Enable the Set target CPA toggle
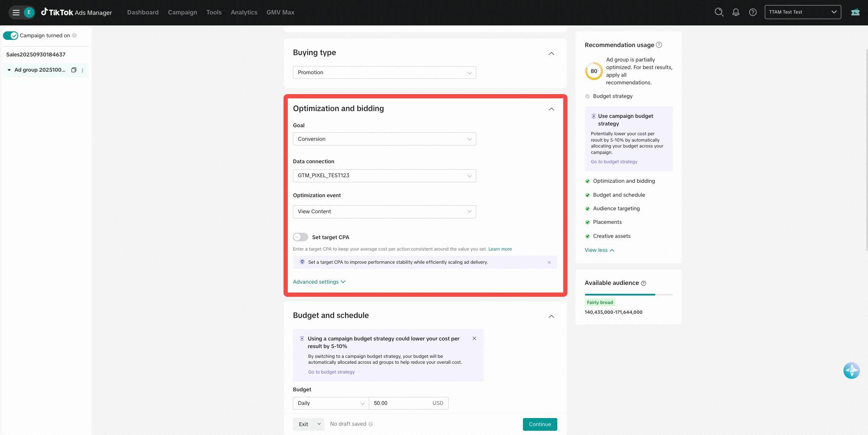868x435 pixels. click(301, 237)
